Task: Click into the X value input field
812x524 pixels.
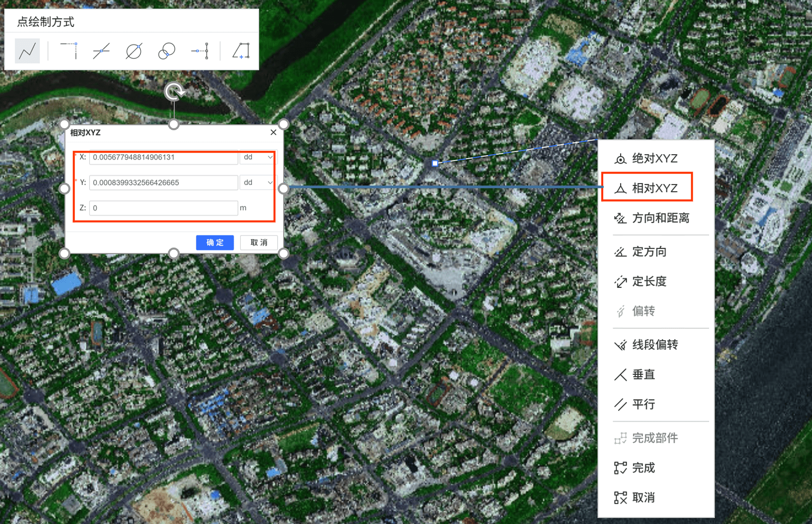Action: (x=163, y=157)
